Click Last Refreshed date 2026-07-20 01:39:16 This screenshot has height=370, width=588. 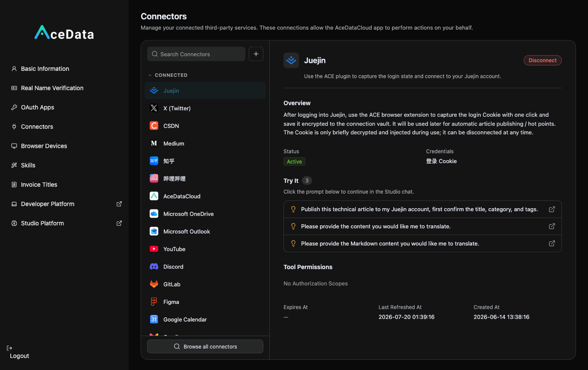(407, 317)
